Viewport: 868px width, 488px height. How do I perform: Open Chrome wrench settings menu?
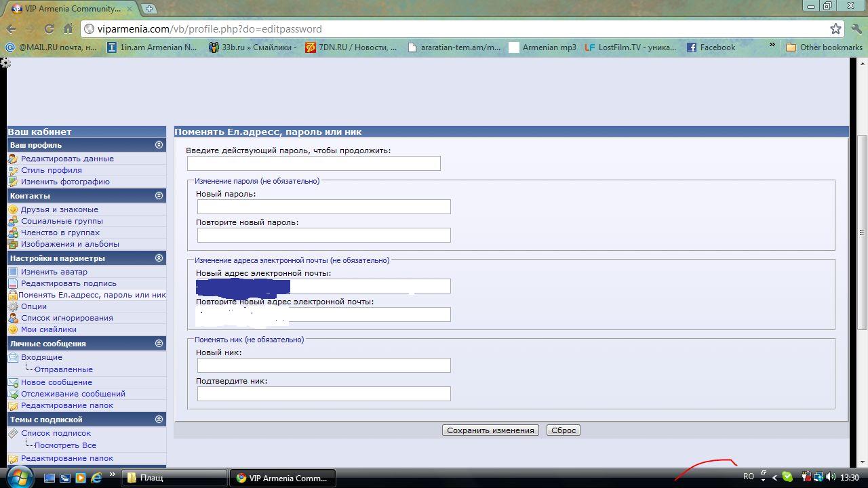click(856, 28)
